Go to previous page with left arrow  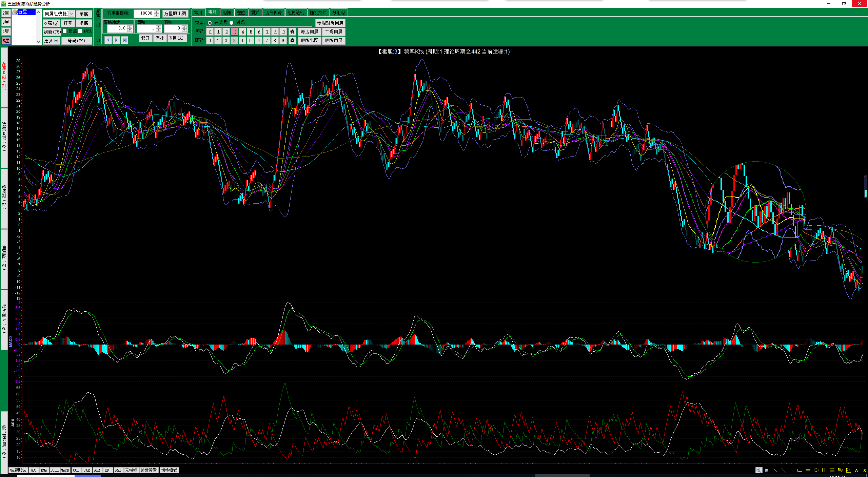point(108,40)
